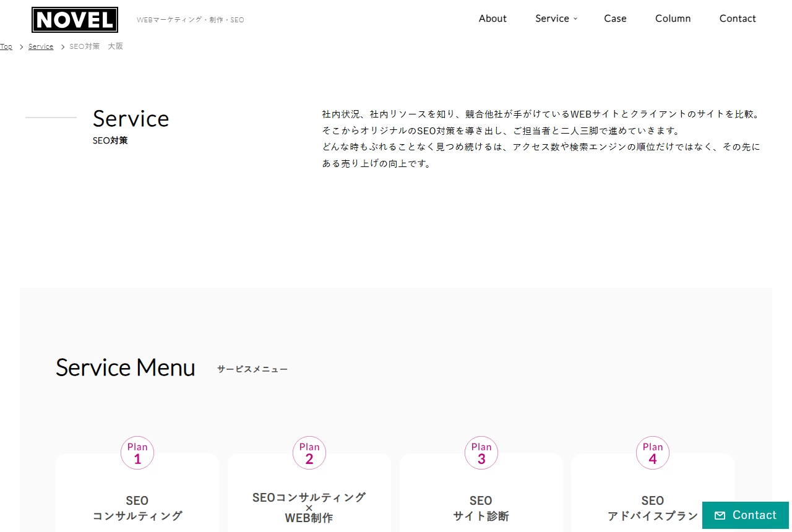Click the large Service page heading

click(x=131, y=118)
